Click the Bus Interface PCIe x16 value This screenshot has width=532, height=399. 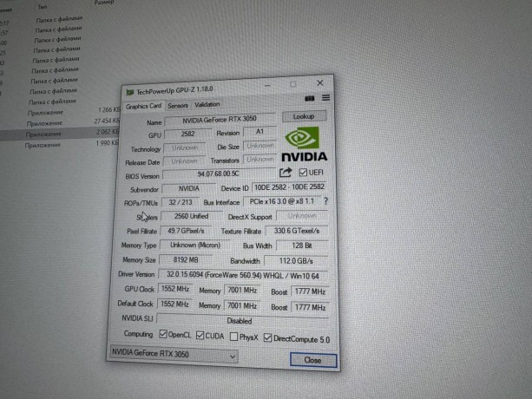[282, 201]
